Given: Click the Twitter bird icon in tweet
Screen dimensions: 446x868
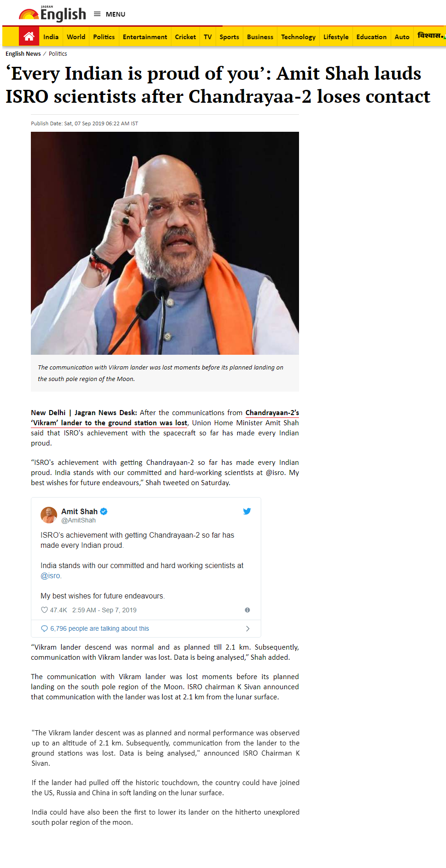Looking at the screenshot, I should coord(247,511).
